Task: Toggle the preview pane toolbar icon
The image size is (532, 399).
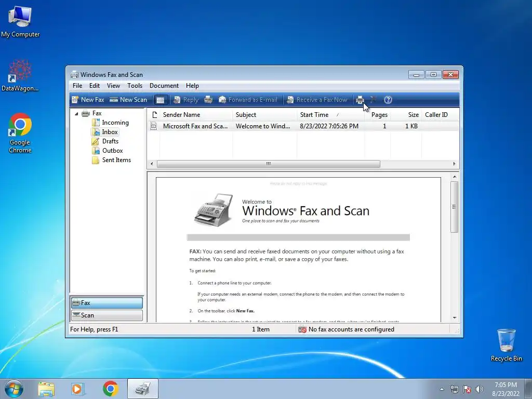Action: (x=161, y=100)
